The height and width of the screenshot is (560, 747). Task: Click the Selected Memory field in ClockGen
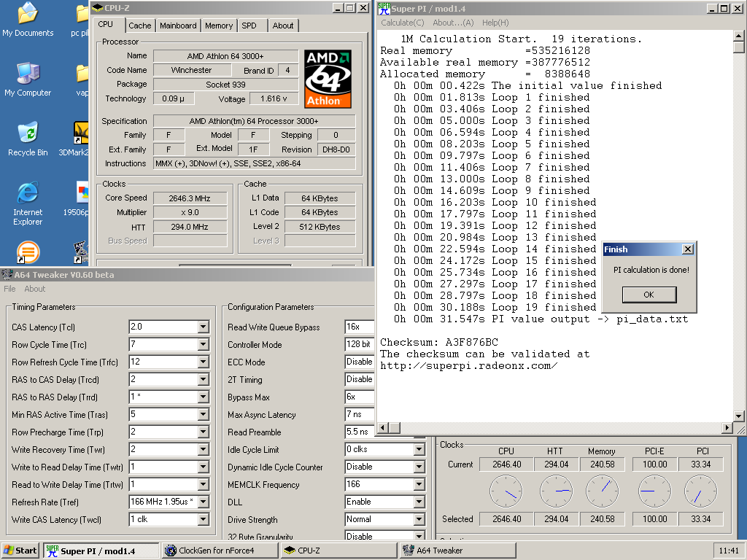pyautogui.click(x=602, y=519)
